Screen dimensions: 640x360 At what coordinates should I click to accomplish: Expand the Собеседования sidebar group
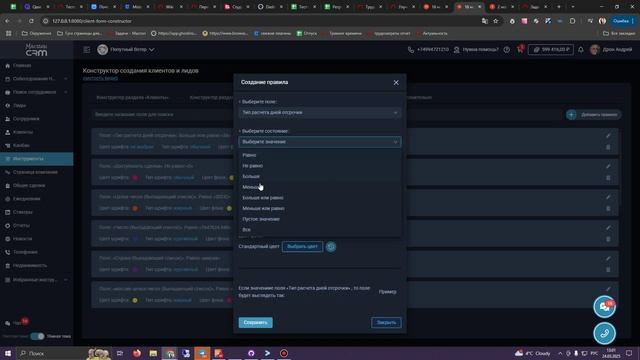[37, 79]
